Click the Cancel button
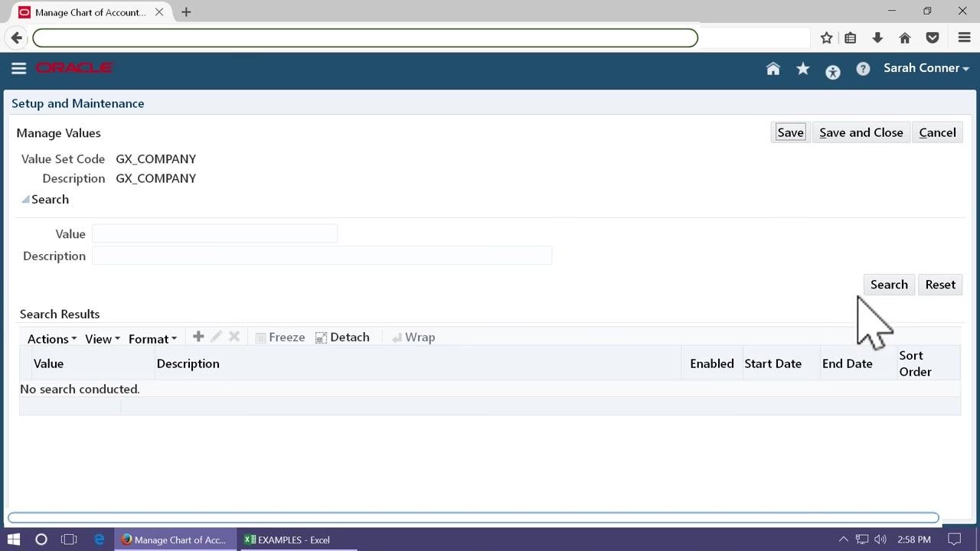980x551 pixels. pos(937,132)
